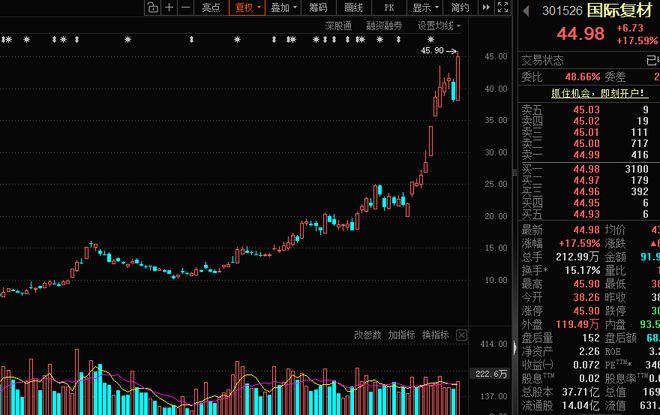Switch to 简约 simple mode

tap(460, 8)
